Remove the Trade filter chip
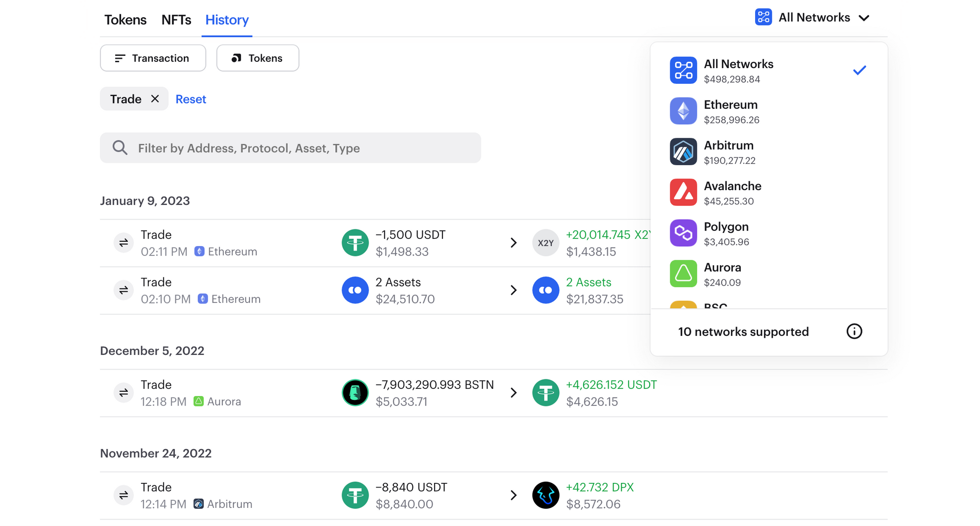The image size is (980, 526). (x=155, y=99)
